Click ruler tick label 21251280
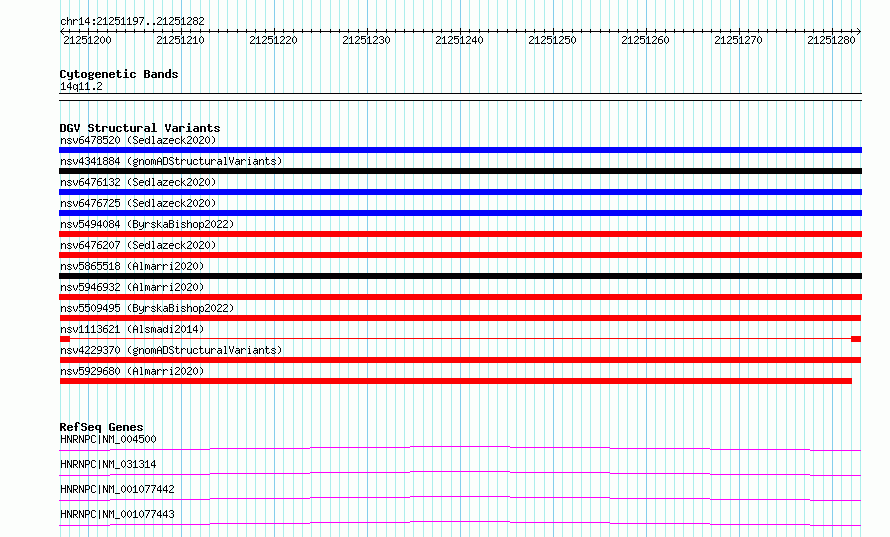Image resolution: width=890 pixels, height=537 pixels. pos(832,40)
